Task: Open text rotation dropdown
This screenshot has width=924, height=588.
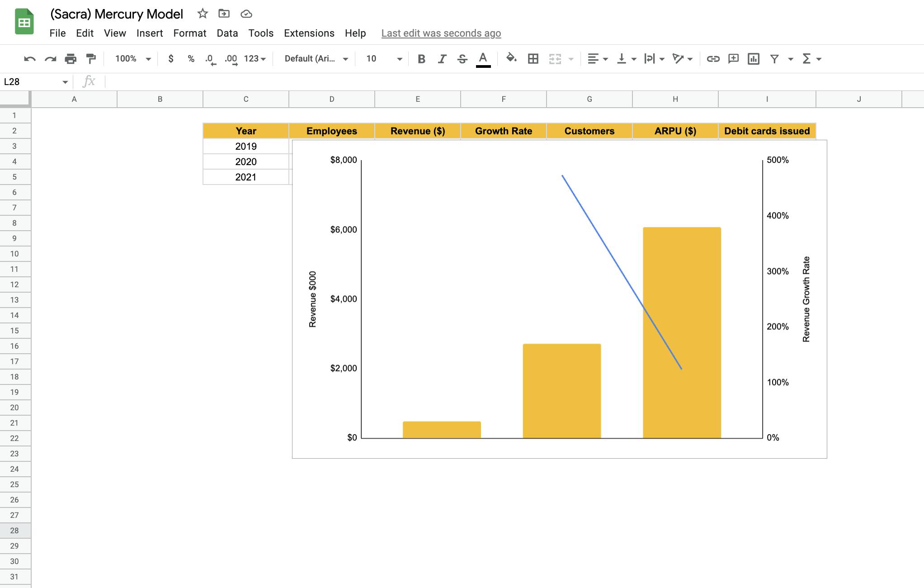Action: point(682,59)
